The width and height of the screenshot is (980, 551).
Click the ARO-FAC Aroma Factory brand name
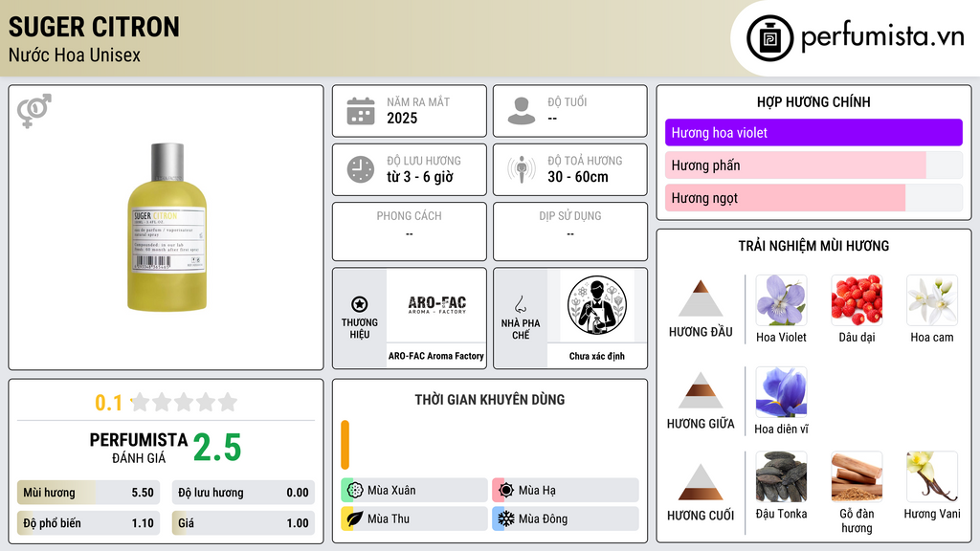(436, 356)
